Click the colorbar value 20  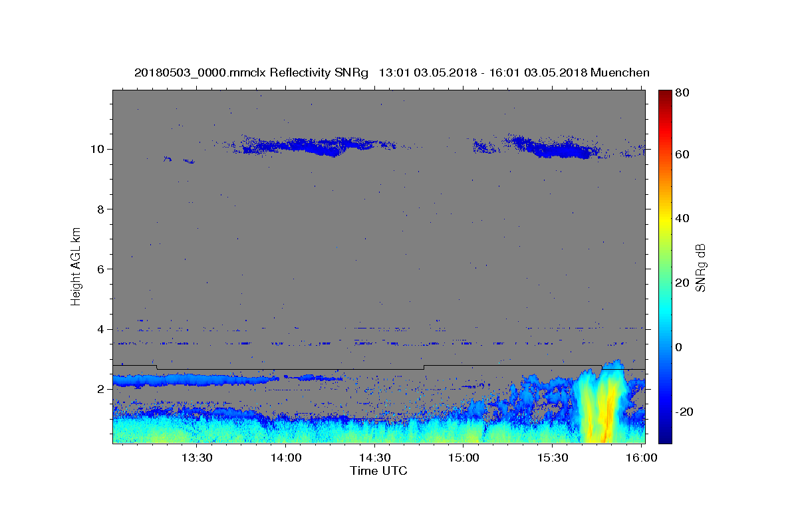pos(684,283)
